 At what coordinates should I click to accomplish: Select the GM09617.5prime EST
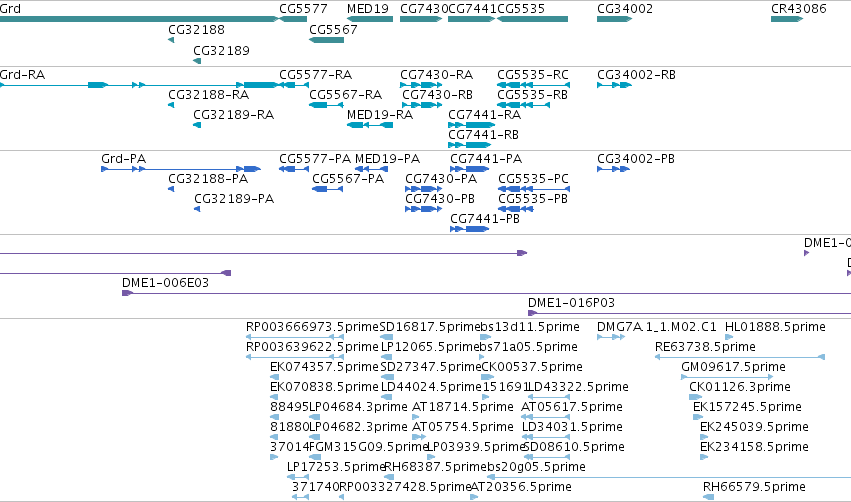point(727,377)
